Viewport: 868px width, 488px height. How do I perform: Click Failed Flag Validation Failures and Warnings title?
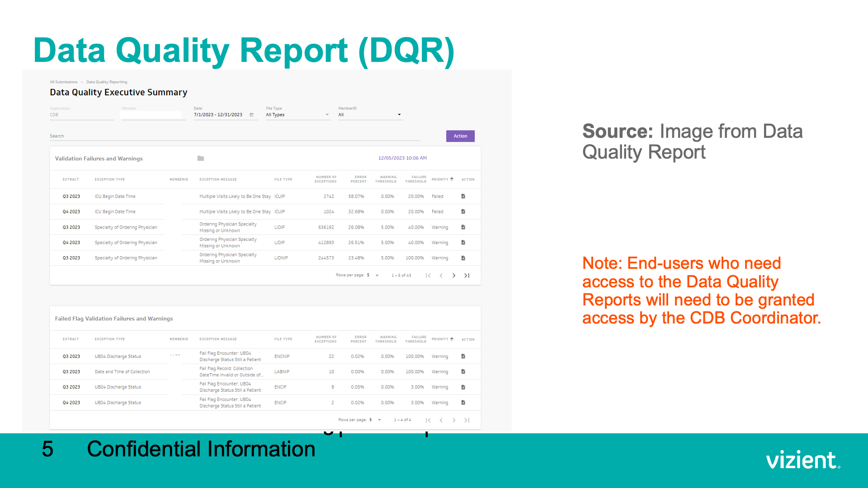[x=114, y=319]
